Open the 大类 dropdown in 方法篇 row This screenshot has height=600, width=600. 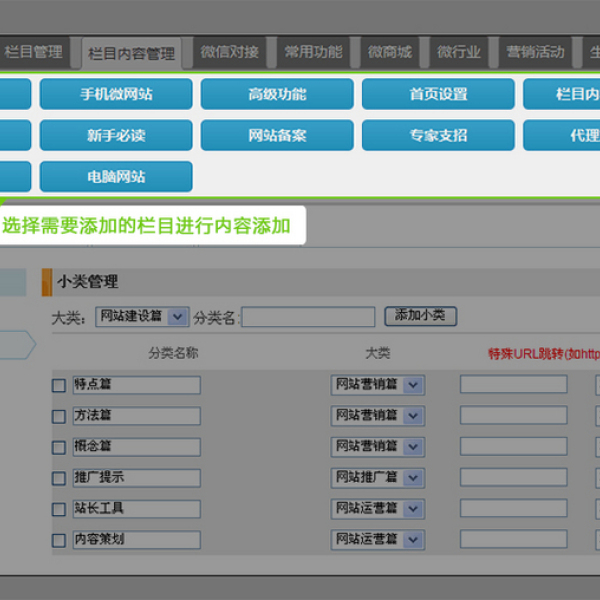click(377, 415)
